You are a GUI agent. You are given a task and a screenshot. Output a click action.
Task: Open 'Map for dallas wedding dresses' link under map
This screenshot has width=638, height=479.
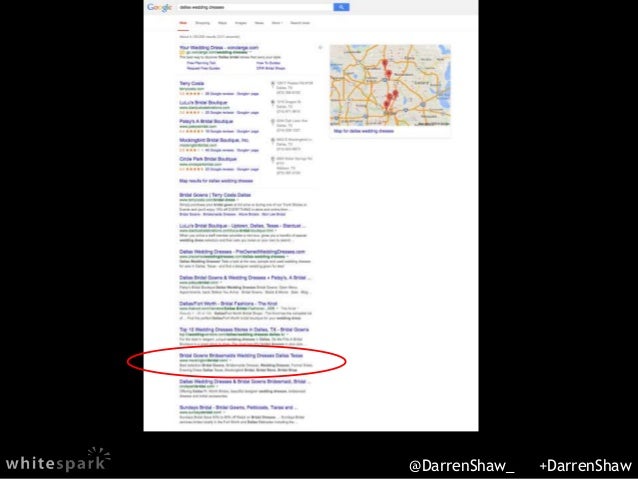pyautogui.click(x=364, y=131)
